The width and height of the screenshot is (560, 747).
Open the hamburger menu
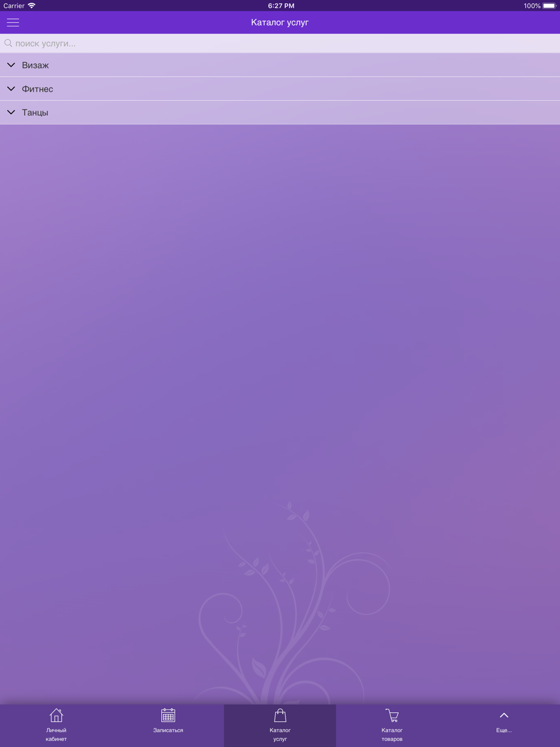point(13,22)
